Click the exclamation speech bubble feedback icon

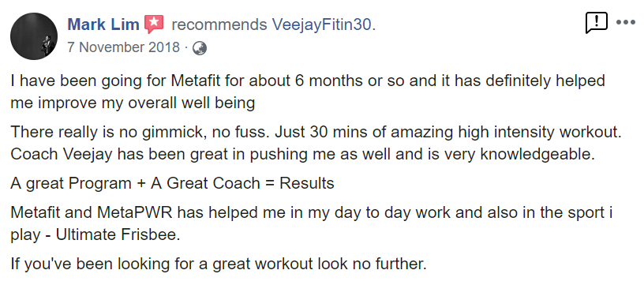[x=596, y=23]
